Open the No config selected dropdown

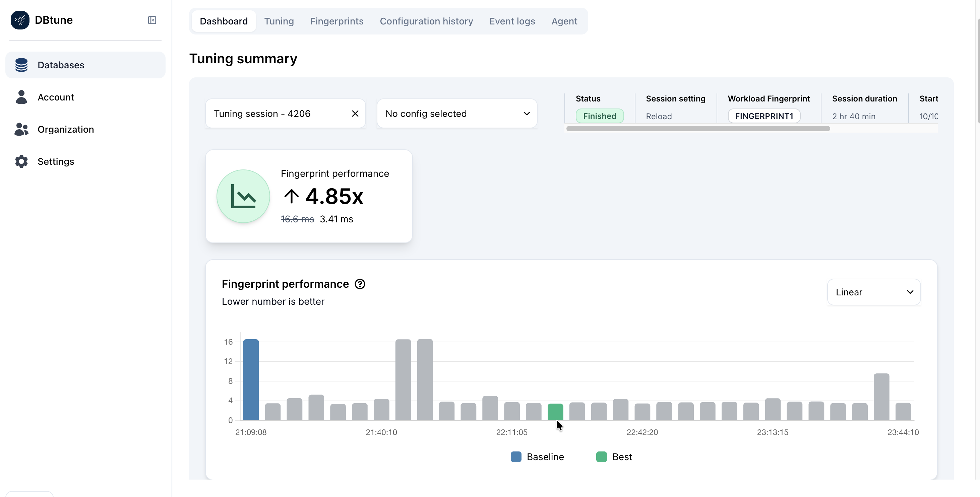click(x=456, y=114)
